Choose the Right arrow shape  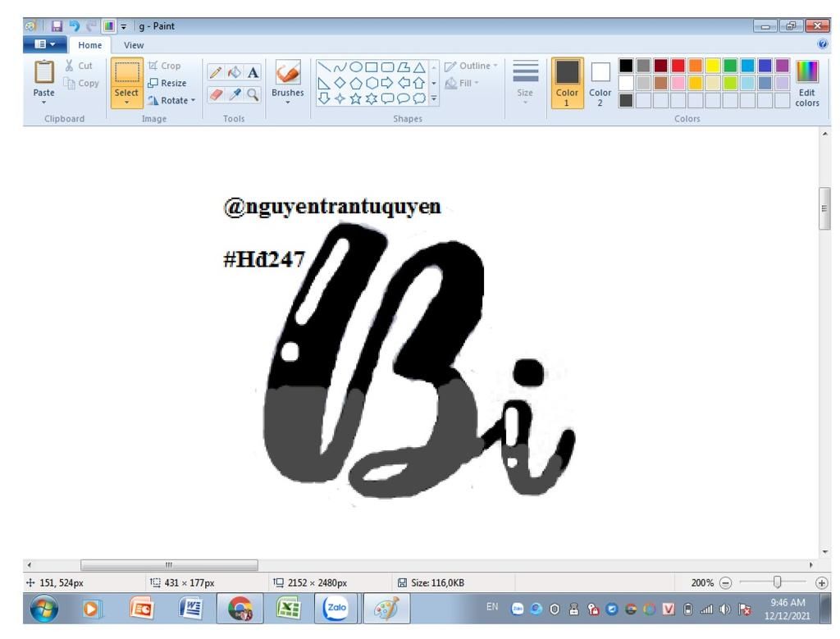pos(387,83)
